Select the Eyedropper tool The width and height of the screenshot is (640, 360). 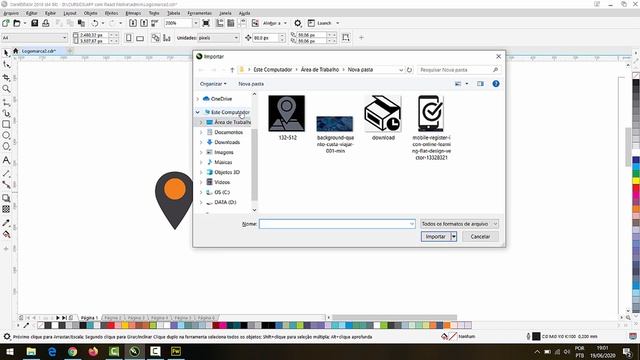(x=6, y=223)
